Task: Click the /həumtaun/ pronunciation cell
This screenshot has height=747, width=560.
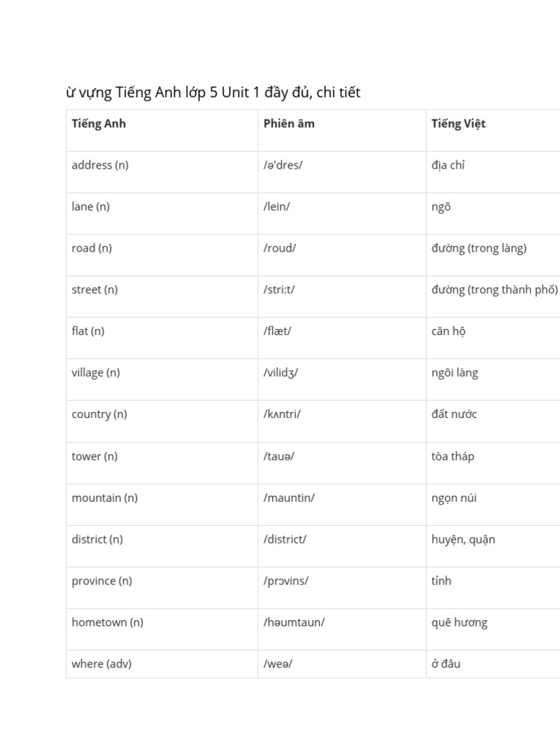Action: [x=294, y=623]
